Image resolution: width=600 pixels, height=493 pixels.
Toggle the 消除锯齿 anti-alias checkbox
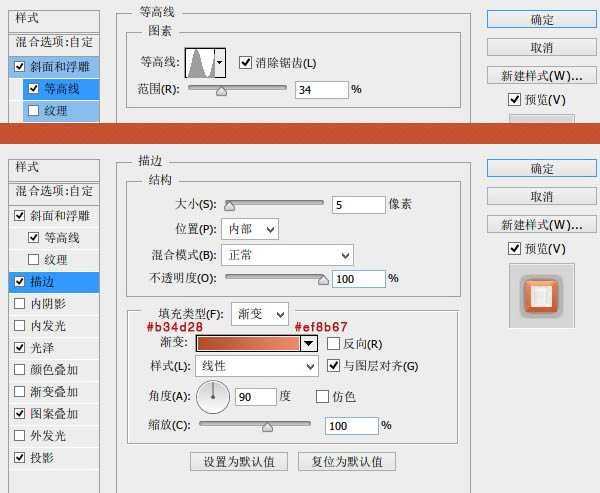point(246,63)
